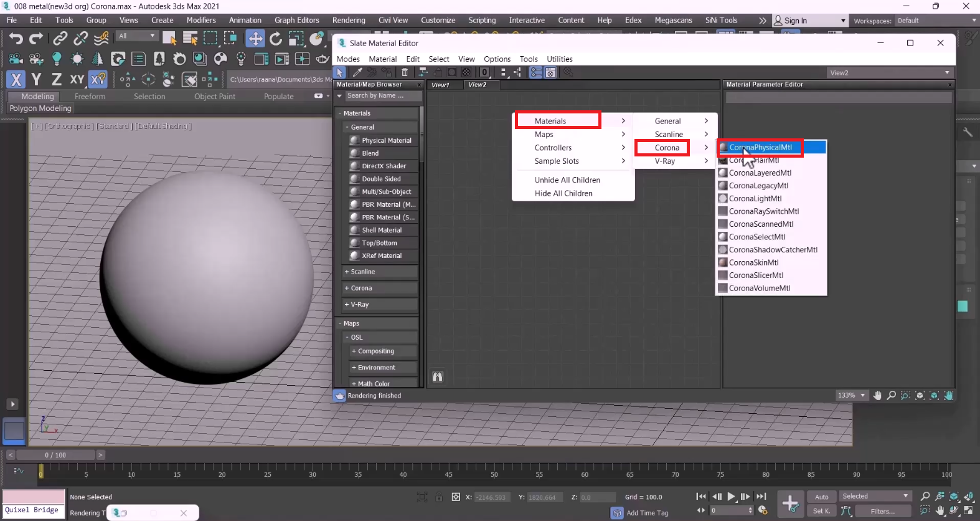Switch to the View1 tab
980x521 pixels.
pos(441,85)
